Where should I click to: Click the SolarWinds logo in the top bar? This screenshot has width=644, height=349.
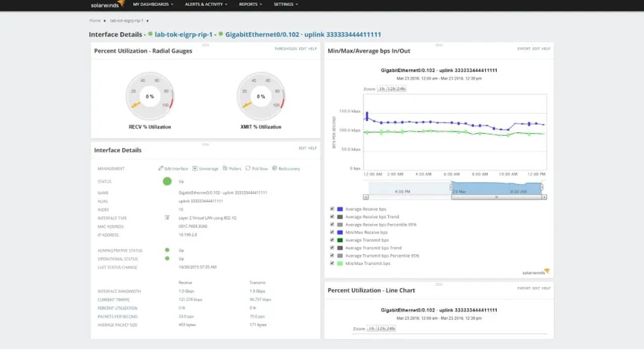(108, 4)
